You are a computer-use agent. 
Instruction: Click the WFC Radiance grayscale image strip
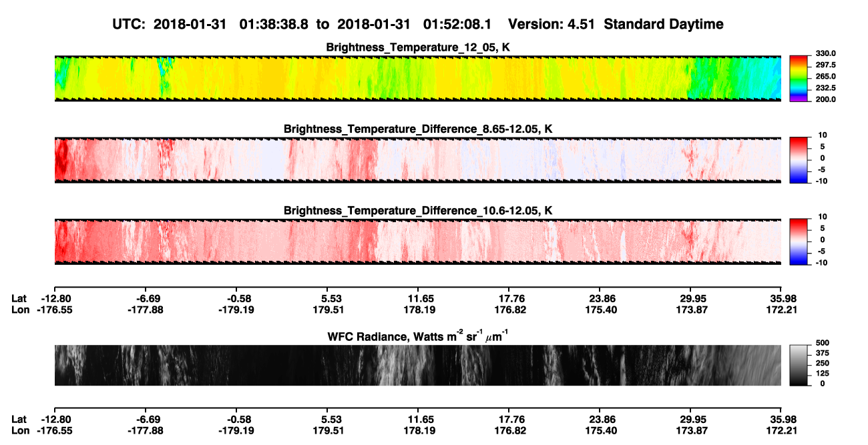coord(417,365)
